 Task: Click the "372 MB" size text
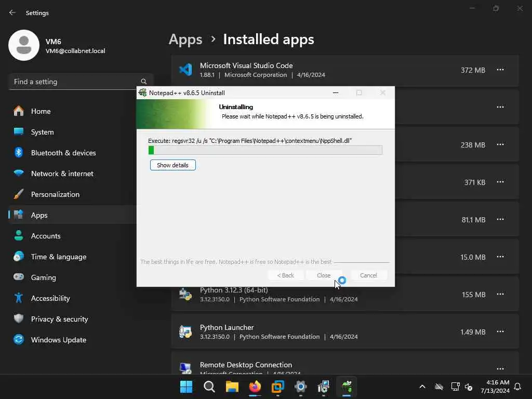point(473,70)
